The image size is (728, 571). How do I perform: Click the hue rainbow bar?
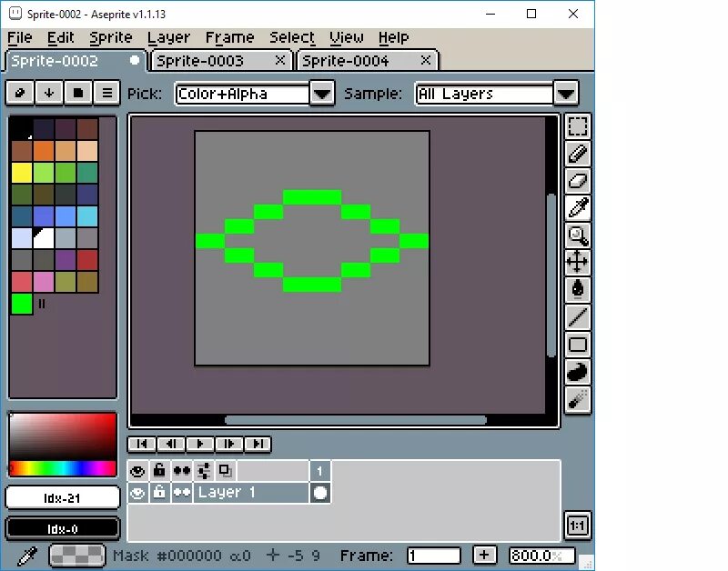click(62, 468)
